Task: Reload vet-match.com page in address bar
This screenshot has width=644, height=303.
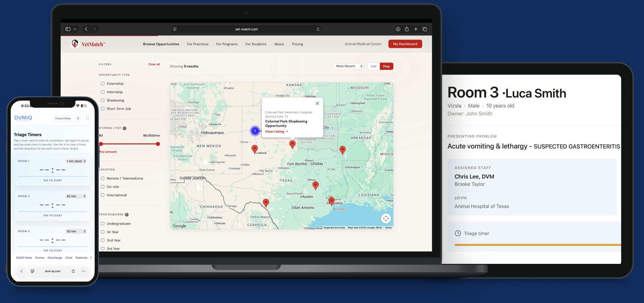Action: click(x=318, y=29)
